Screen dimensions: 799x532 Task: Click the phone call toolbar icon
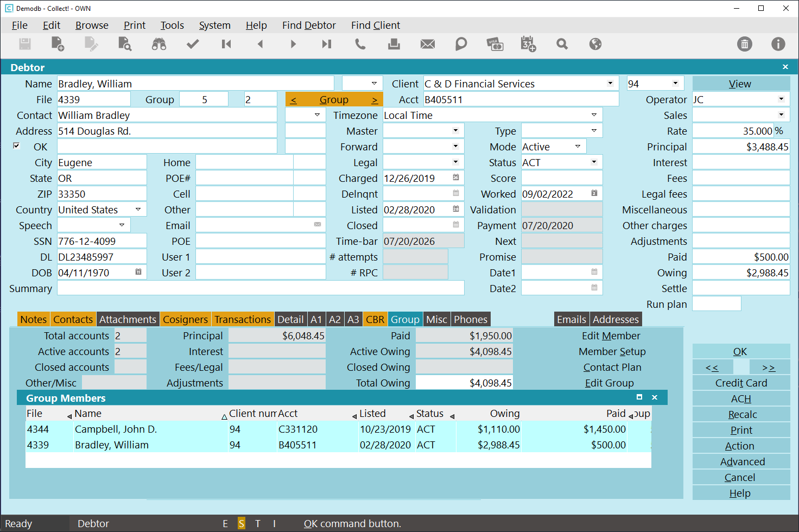(x=360, y=44)
